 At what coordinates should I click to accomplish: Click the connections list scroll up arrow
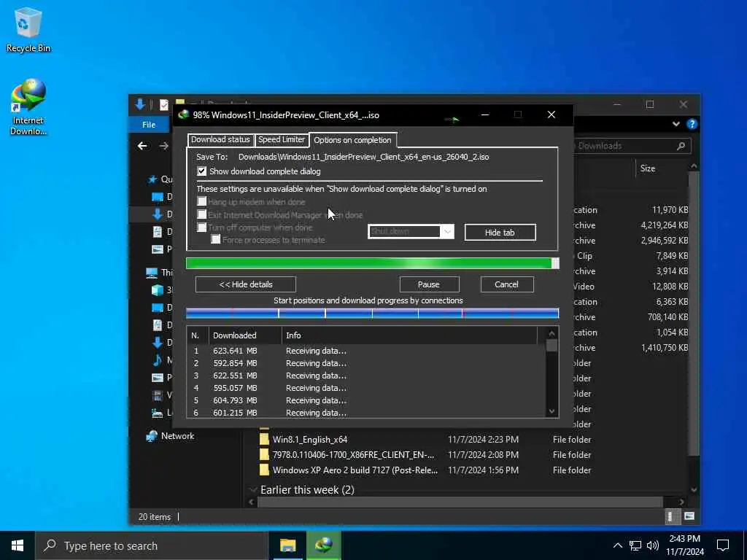click(x=552, y=333)
